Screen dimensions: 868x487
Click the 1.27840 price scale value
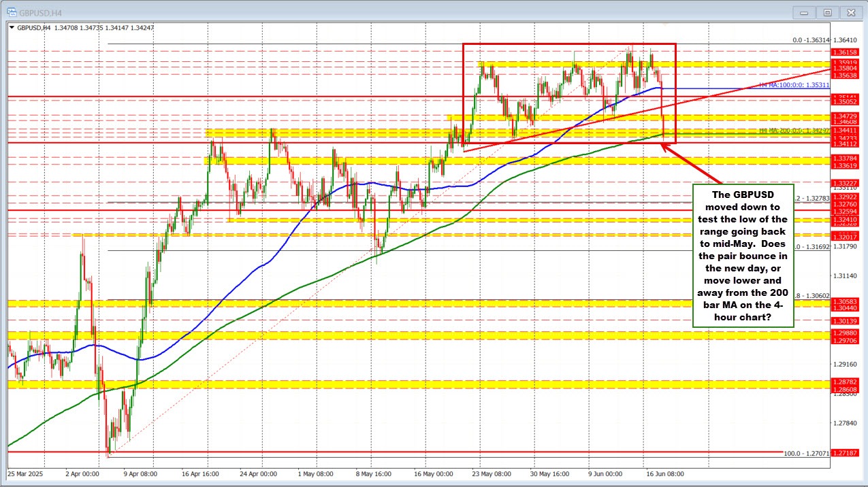tap(844, 423)
